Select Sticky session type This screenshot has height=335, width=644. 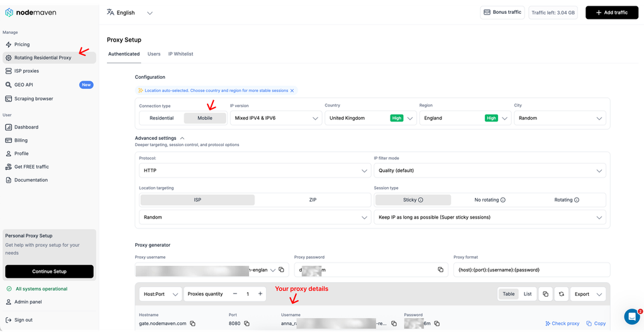(x=413, y=200)
